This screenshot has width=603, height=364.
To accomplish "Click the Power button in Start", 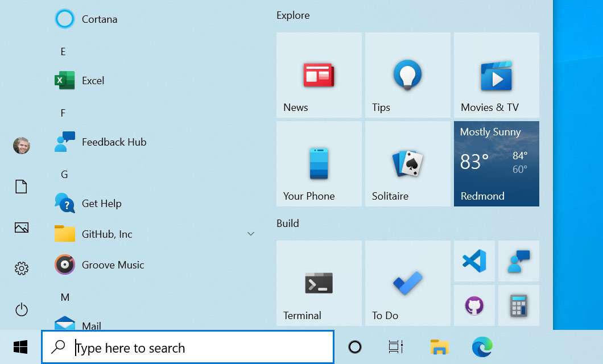I will (x=22, y=309).
